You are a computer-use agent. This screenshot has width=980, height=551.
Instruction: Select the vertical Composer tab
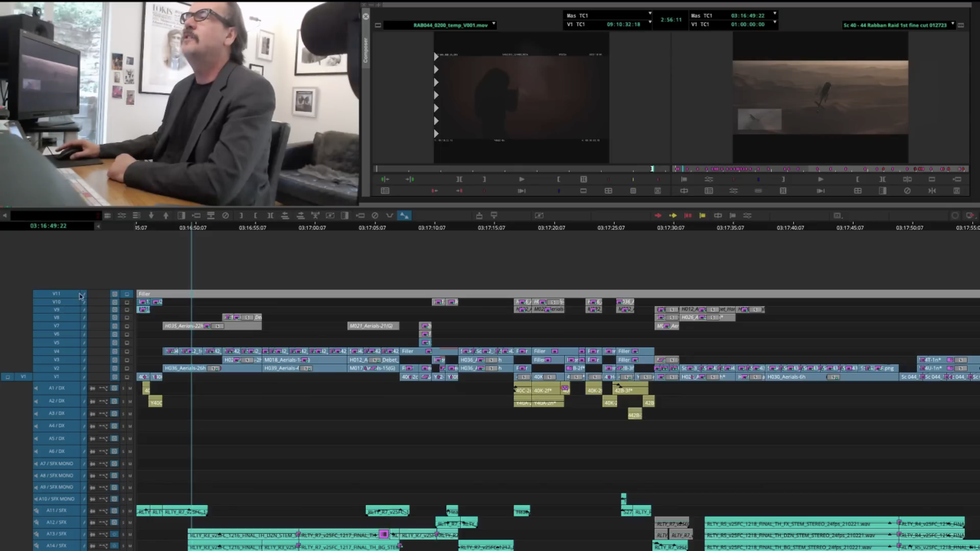coord(365,52)
